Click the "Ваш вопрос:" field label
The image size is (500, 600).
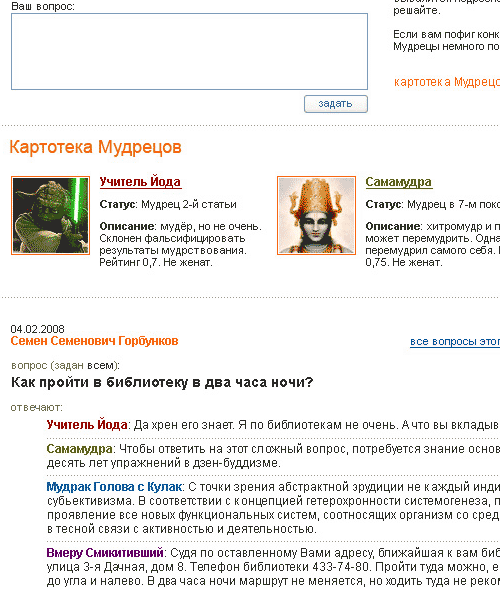[x=43, y=6]
